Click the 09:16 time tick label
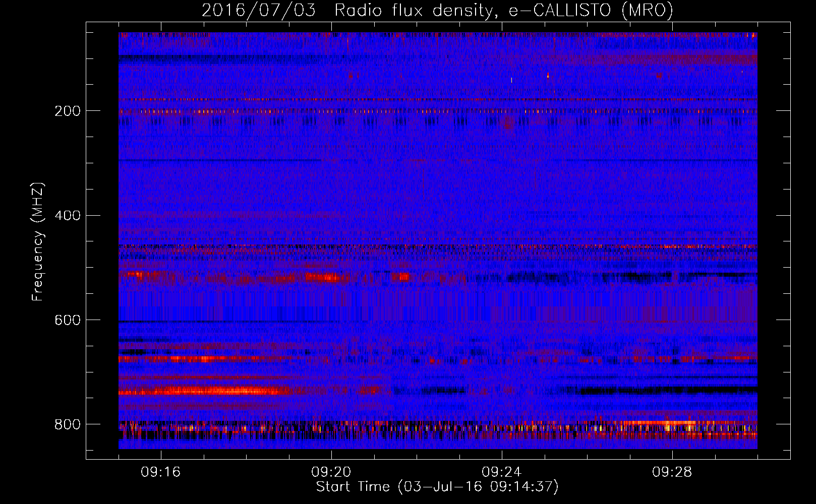 (161, 472)
